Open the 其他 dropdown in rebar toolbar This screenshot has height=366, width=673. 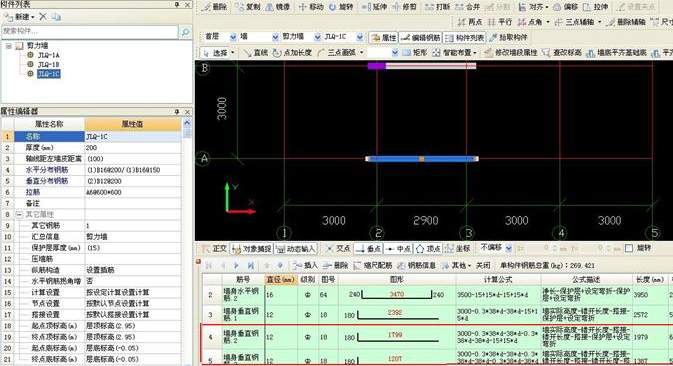[470, 265]
